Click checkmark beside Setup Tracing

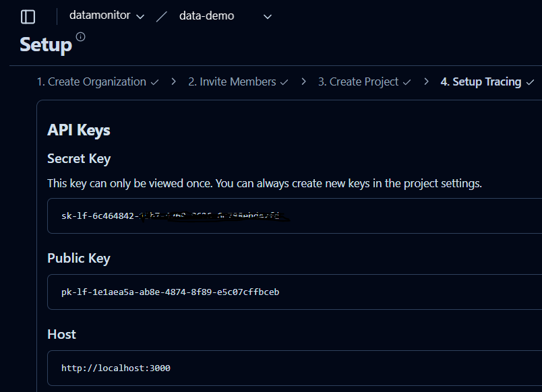coord(530,82)
